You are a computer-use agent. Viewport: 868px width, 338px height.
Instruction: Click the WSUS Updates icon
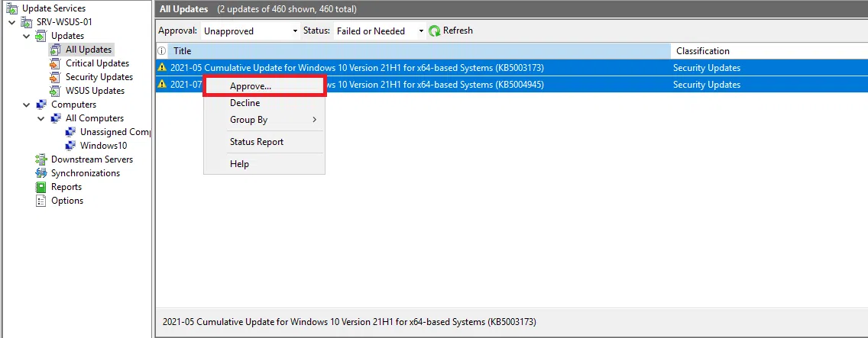(x=56, y=91)
